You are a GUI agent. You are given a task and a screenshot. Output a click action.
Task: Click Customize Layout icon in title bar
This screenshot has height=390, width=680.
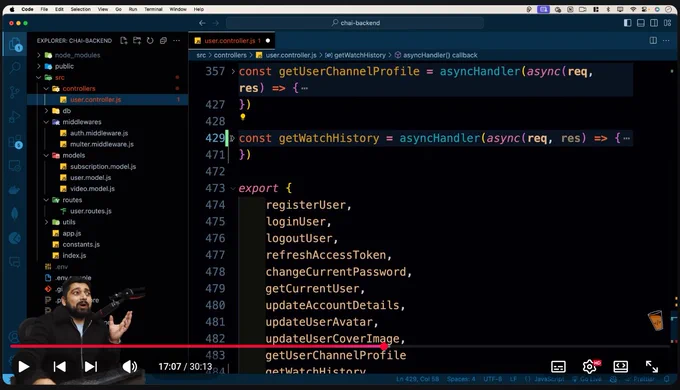(x=667, y=23)
